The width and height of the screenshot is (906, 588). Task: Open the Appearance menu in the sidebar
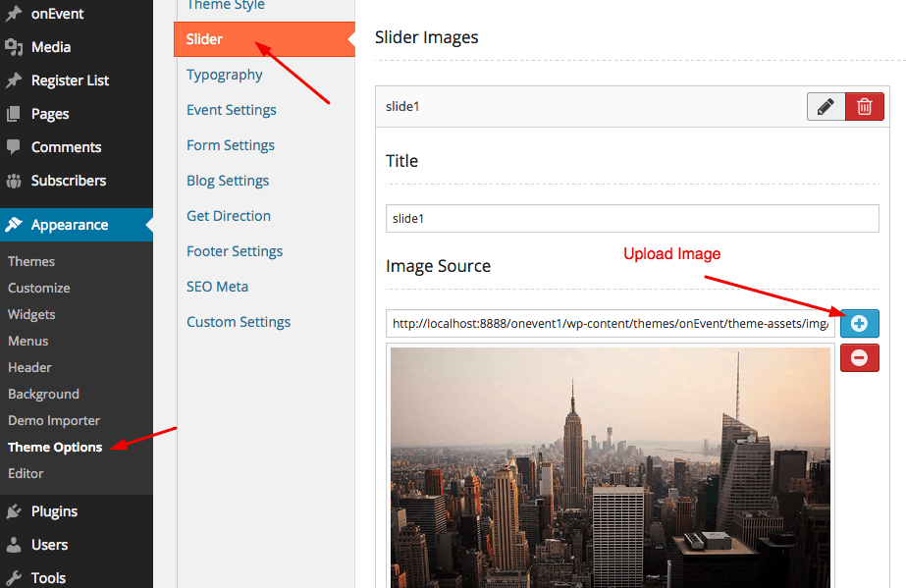click(x=69, y=225)
